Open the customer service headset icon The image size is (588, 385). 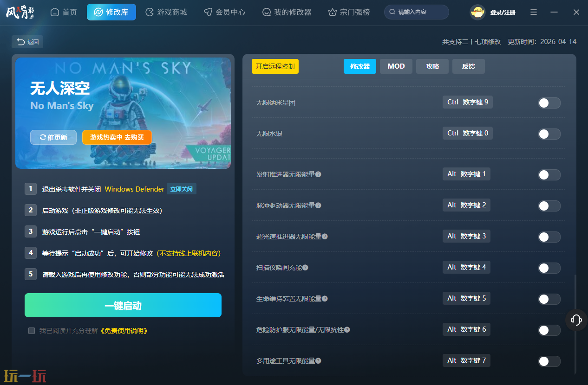pos(576,320)
